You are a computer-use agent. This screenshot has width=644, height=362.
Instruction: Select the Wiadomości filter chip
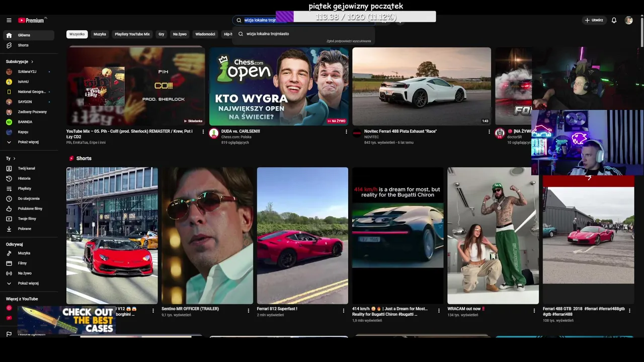tap(205, 34)
